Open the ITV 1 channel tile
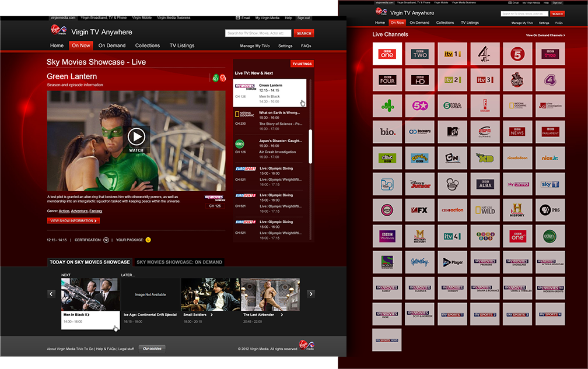The image size is (588, 369). coord(452,54)
